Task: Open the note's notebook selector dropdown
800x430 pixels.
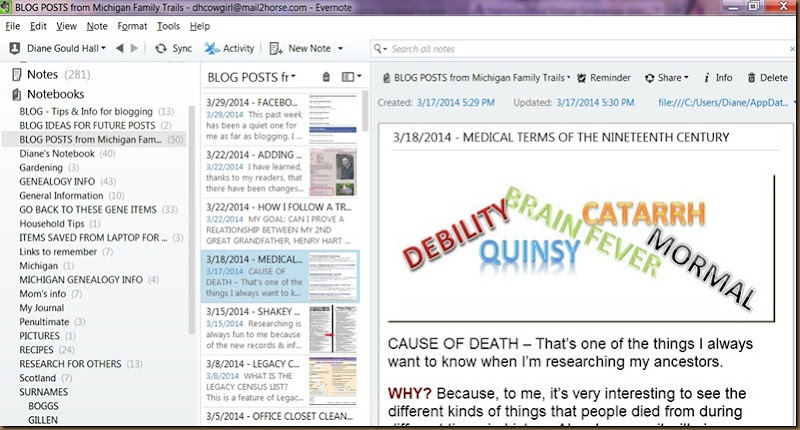Action: click(482, 78)
